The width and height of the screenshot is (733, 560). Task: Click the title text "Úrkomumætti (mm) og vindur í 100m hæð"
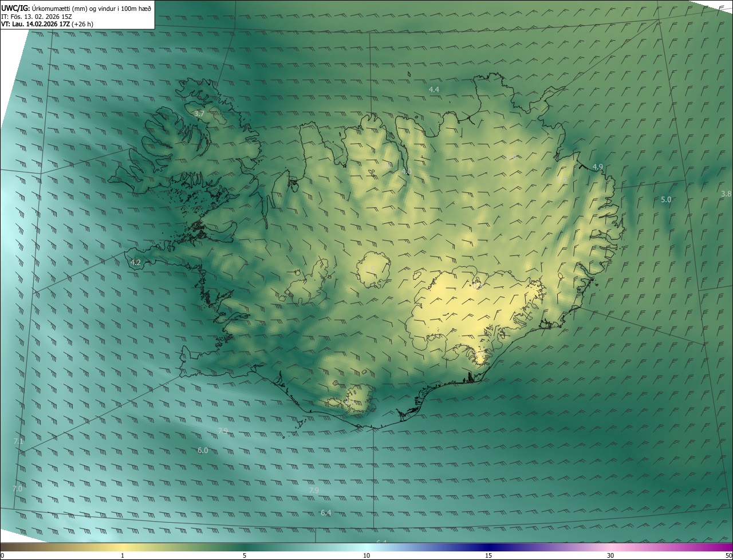(91, 7)
